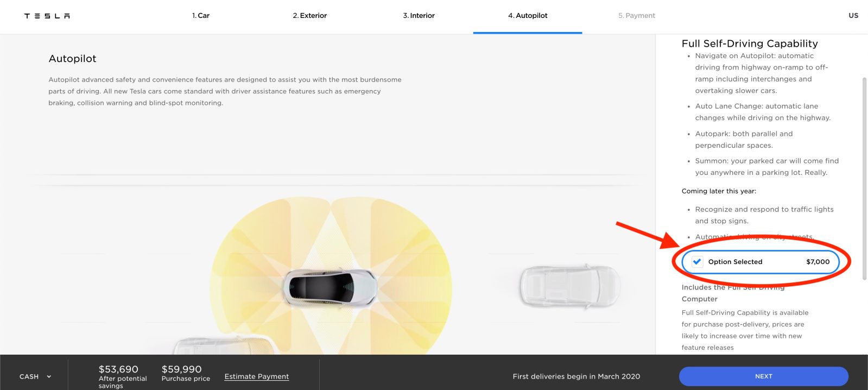Open the CASH payment type dropdown
This screenshot has width=868, height=390.
(29, 376)
